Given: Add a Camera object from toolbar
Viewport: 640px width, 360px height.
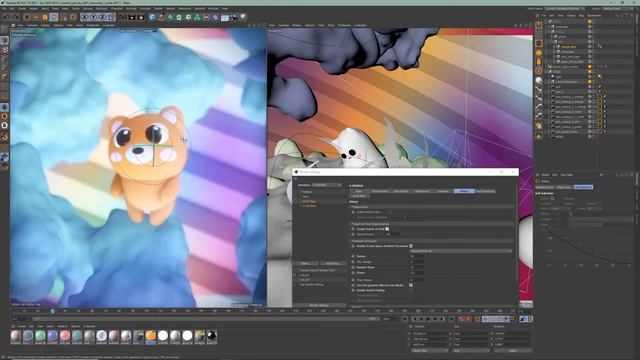Looking at the screenshot, I should [x=233, y=17].
